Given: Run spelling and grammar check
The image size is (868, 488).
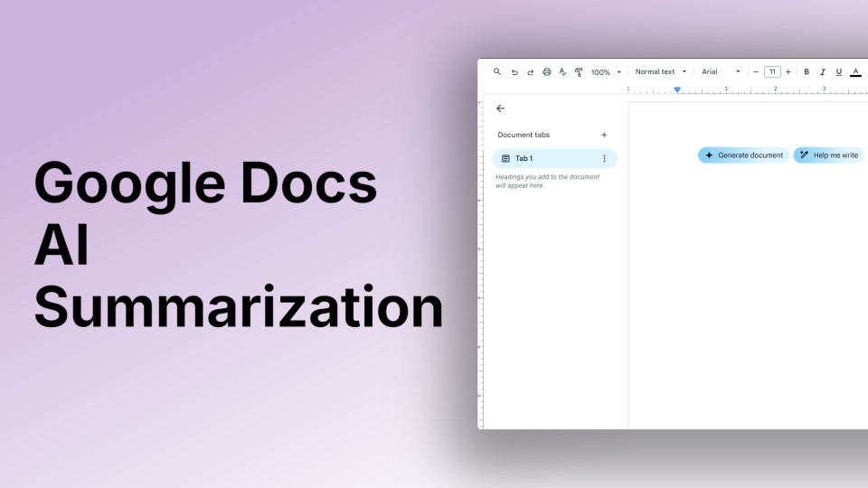Looking at the screenshot, I should 562,72.
